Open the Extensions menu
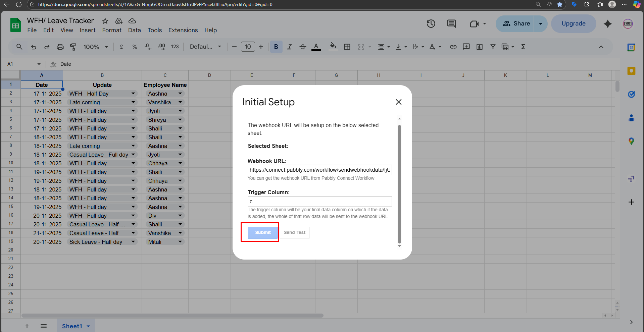The width and height of the screenshot is (644, 332). [183, 30]
